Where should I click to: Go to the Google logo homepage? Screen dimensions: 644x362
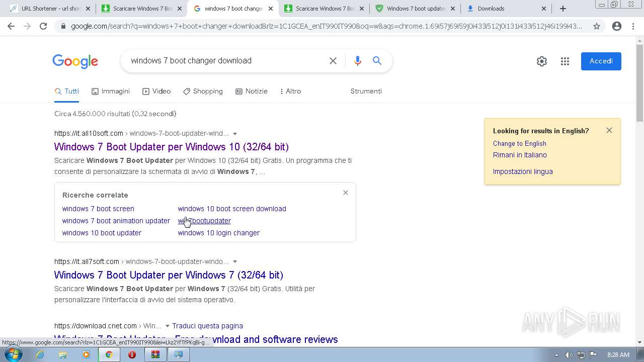coord(75,61)
